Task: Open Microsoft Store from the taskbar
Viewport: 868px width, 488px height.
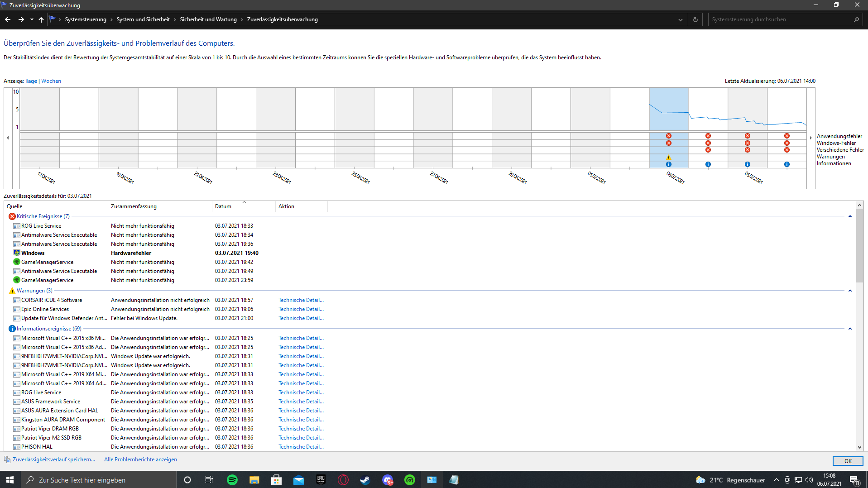Action: (277, 480)
